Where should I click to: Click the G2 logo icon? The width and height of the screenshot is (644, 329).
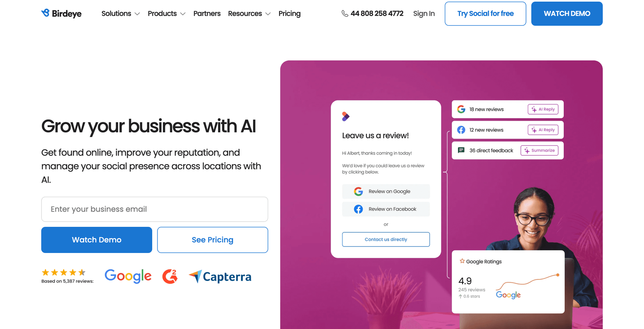tap(170, 276)
